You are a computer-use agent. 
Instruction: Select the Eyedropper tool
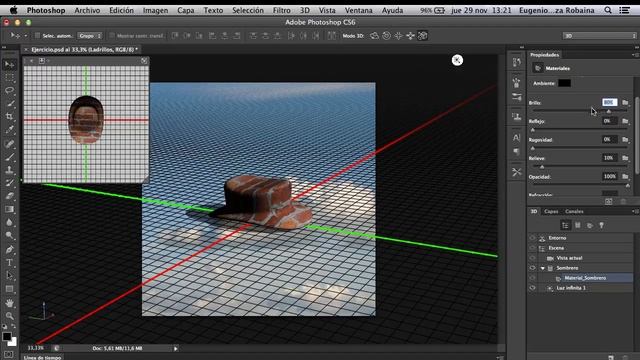click(x=9, y=130)
